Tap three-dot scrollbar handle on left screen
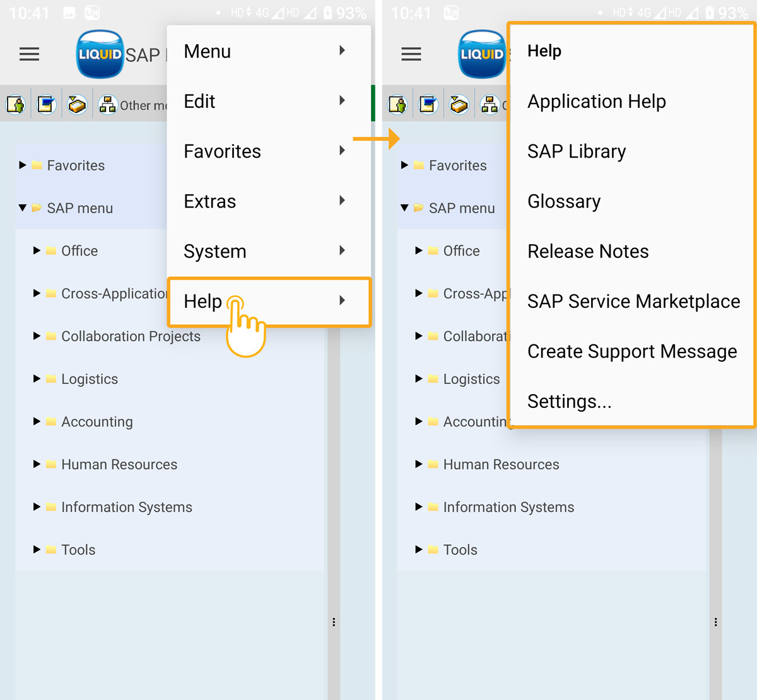Screen dimensions: 757x700 click(334, 622)
